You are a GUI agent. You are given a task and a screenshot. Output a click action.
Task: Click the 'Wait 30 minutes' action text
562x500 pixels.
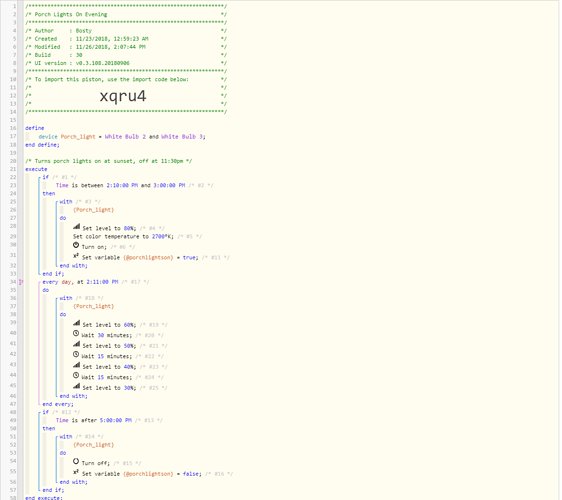[107, 335]
